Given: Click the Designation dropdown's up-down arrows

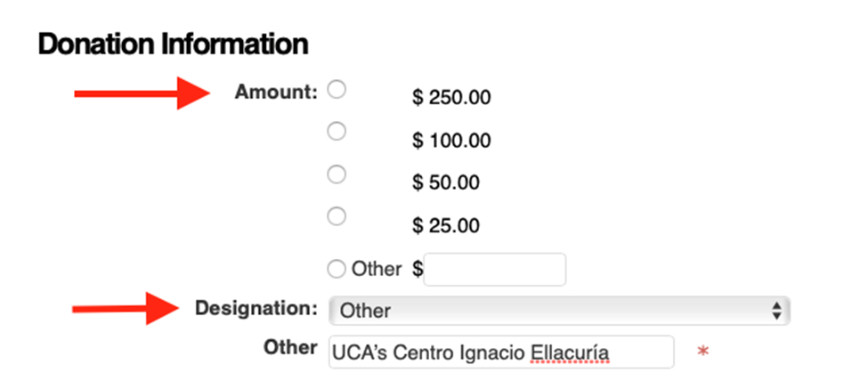Looking at the screenshot, I should click(x=776, y=311).
